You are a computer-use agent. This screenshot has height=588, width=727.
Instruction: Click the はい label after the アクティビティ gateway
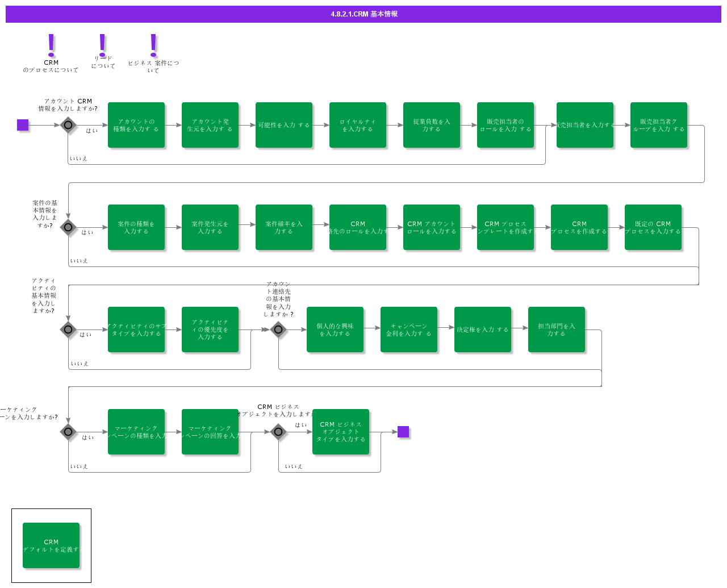coord(86,335)
